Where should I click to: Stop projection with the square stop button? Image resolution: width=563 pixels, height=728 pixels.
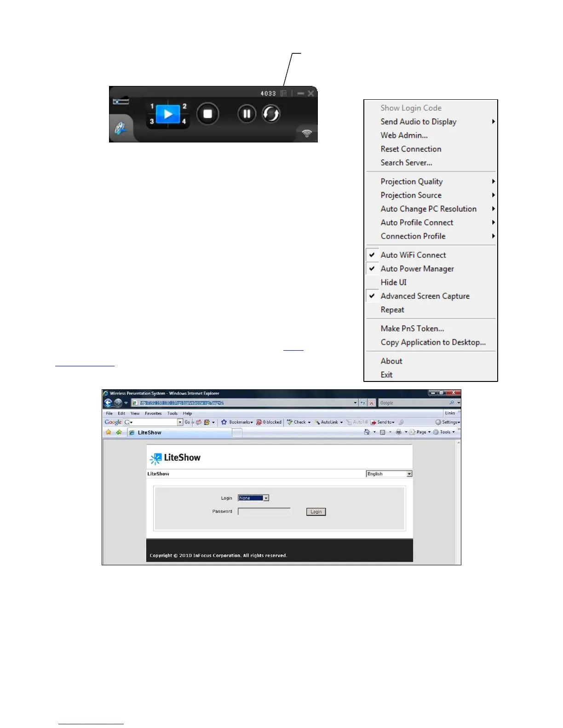pyautogui.click(x=208, y=114)
